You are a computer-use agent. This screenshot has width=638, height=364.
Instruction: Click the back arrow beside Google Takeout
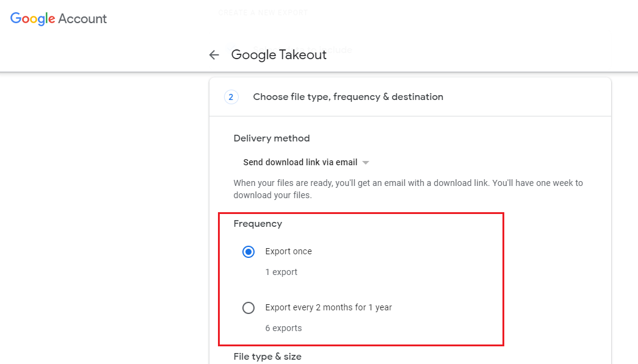click(214, 55)
